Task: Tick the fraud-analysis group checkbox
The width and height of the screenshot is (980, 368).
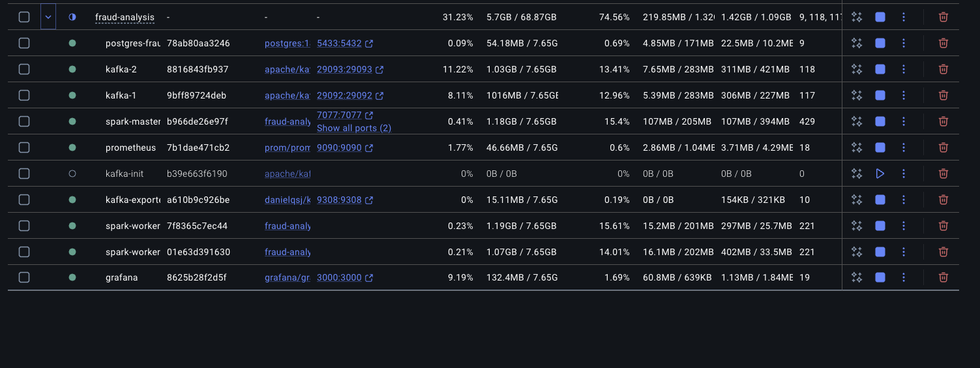Action: pyautogui.click(x=24, y=17)
